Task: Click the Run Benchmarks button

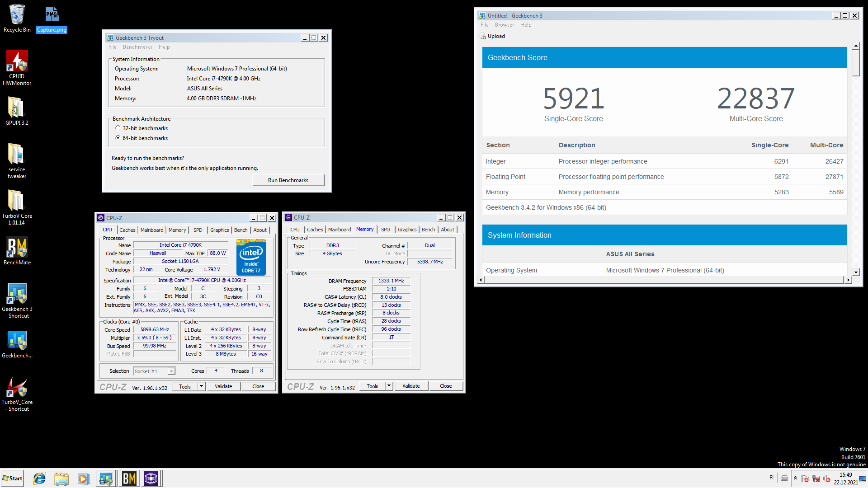Action: [x=288, y=180]
